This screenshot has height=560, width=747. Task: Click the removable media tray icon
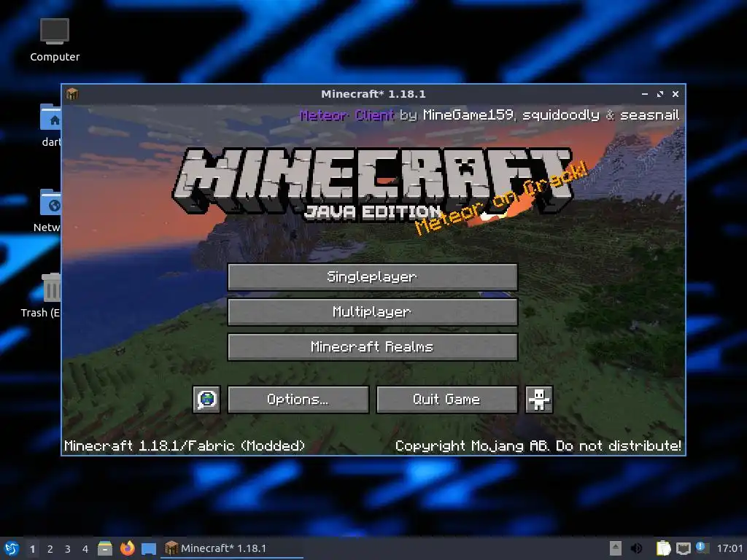click(x=616, y=548)
